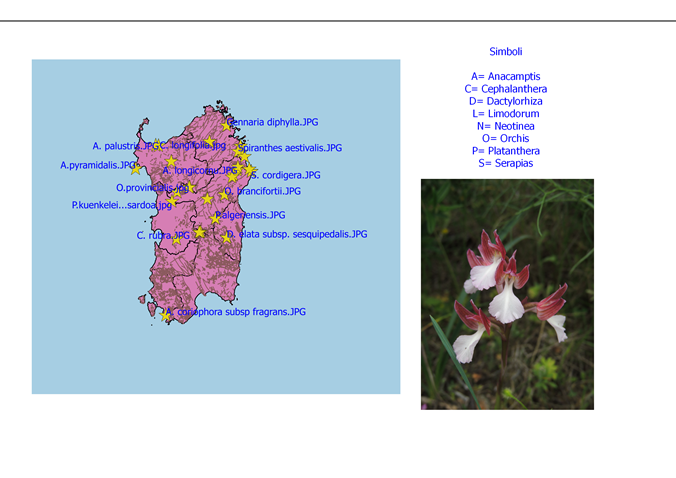The image size is (676, 478).
Task: Click the O.provincialis.jpg label link
Action: (152, 188)
